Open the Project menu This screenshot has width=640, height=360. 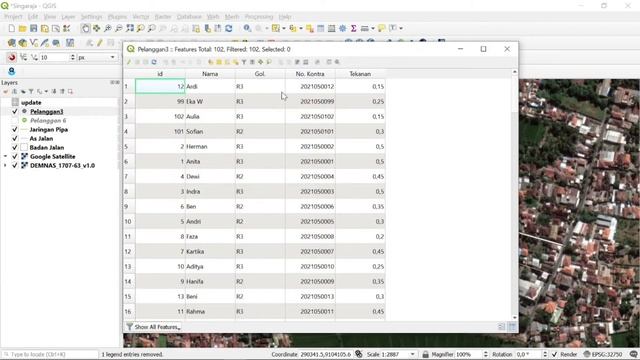point(13,17)
